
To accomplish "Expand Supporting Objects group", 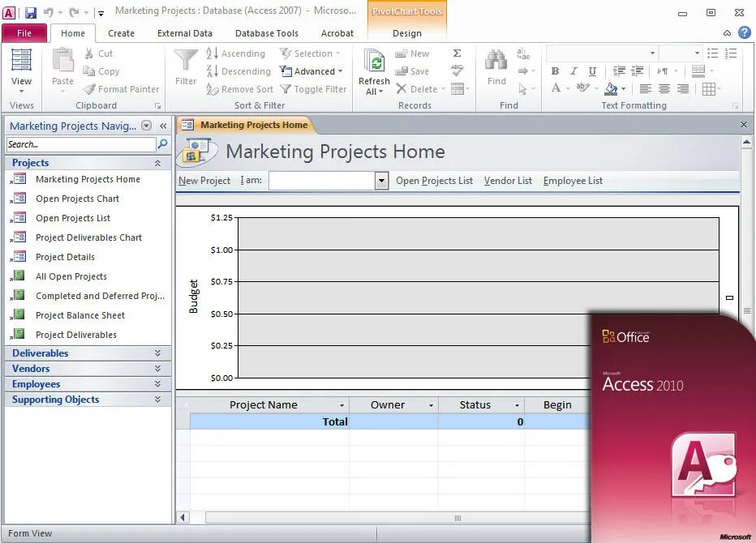I will pyautogui.click(x=157, y=400).
